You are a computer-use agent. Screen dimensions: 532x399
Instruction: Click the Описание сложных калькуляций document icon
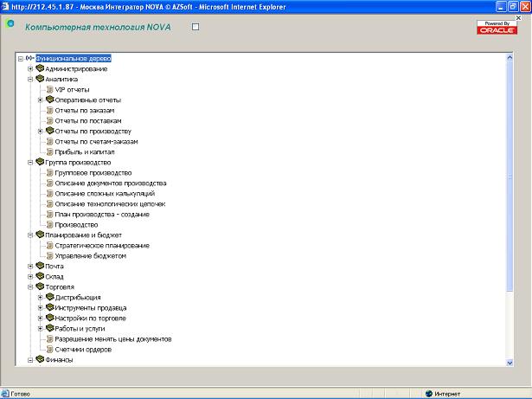[x=49, y=194]
